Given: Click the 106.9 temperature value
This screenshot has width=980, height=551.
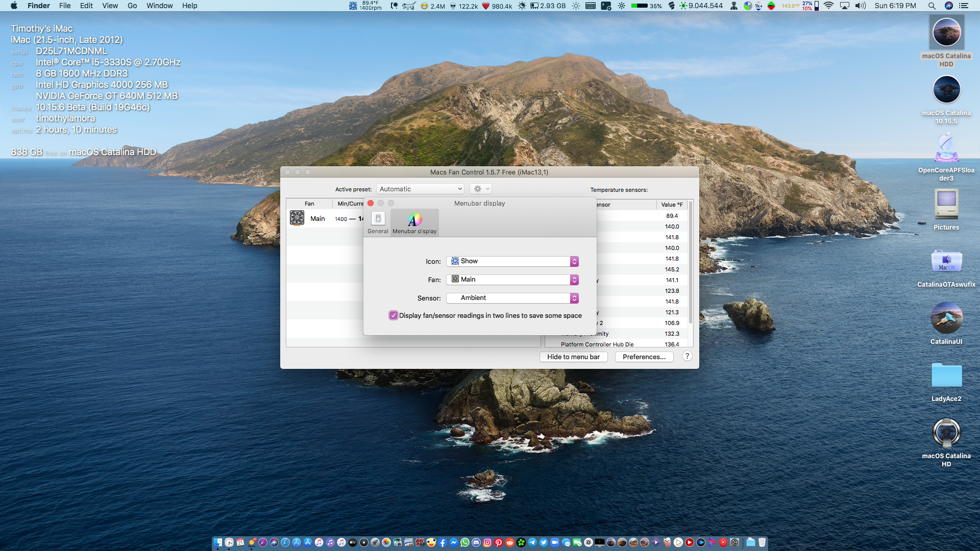Looking at the screenshot, I should pos(672,323).
